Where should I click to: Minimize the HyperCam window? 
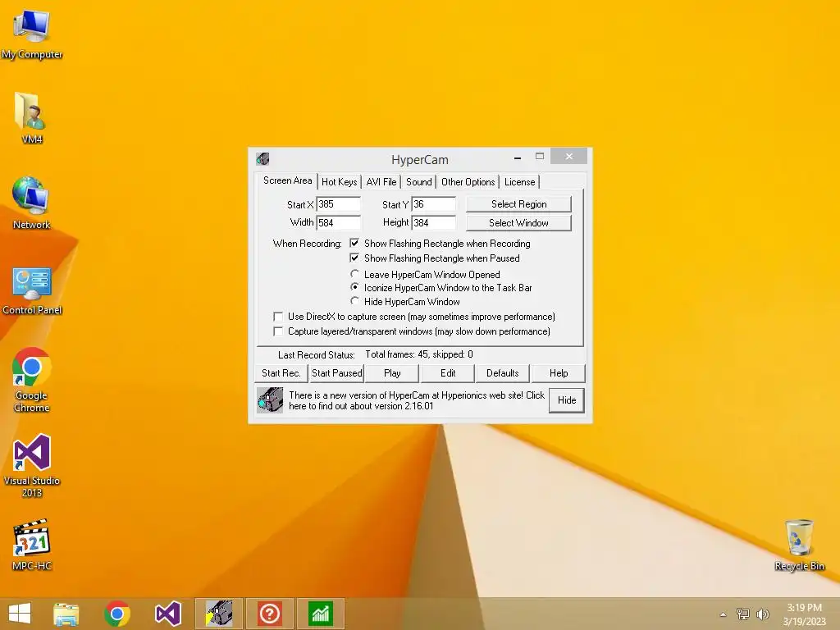coord(518,157)
